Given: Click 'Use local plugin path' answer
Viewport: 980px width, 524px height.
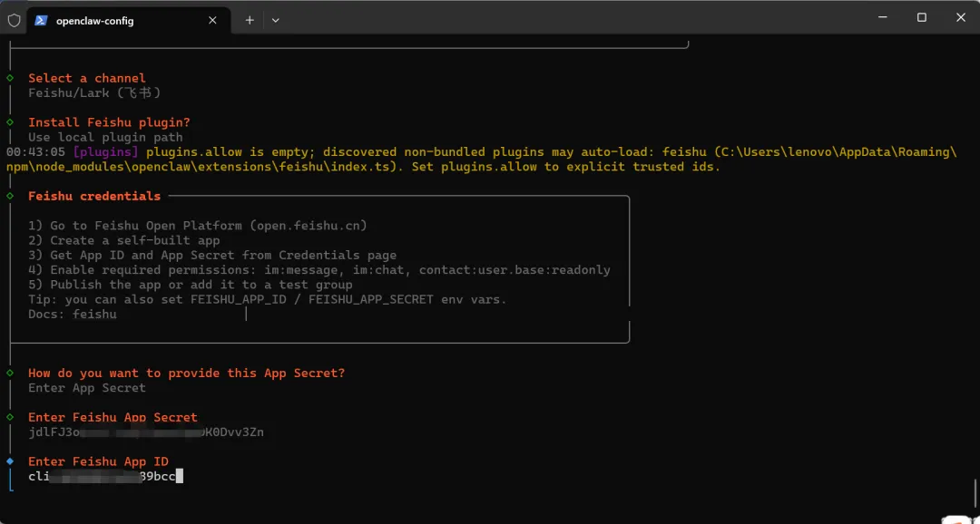Looking at the screenshot, I should (x=105, y=138).
